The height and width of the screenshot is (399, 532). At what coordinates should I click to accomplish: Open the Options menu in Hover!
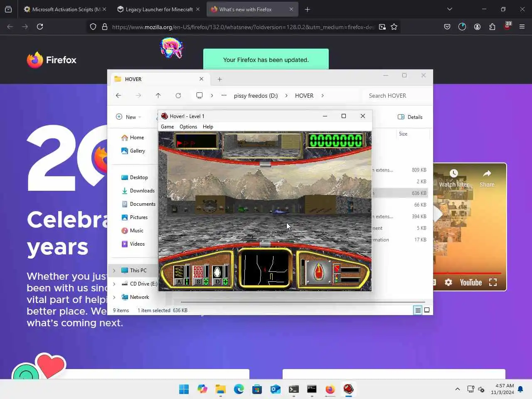[x=188, y=127]
